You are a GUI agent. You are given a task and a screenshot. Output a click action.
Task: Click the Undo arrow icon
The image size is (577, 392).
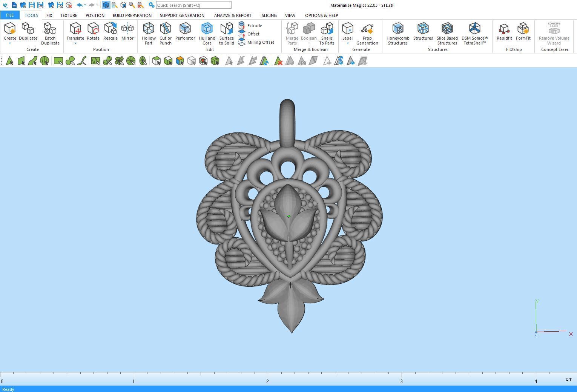pyautogui.click(x=80, y=5)
